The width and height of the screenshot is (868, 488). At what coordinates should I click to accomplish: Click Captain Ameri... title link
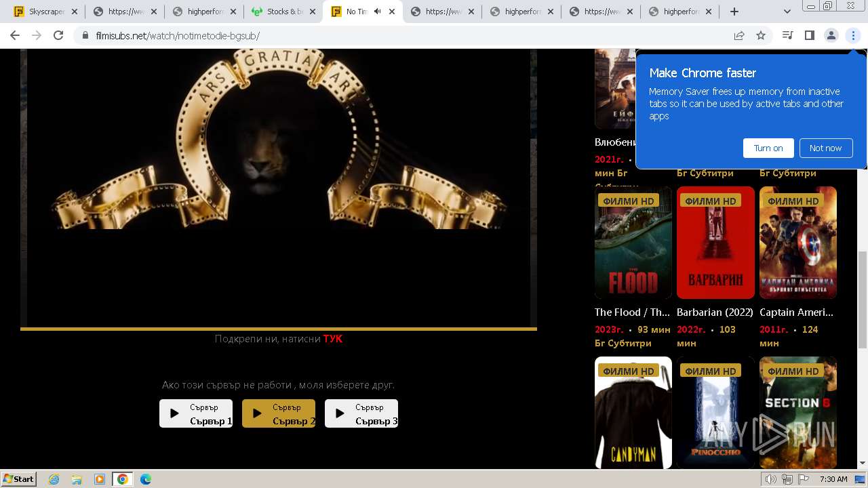(x=797, y=312)
